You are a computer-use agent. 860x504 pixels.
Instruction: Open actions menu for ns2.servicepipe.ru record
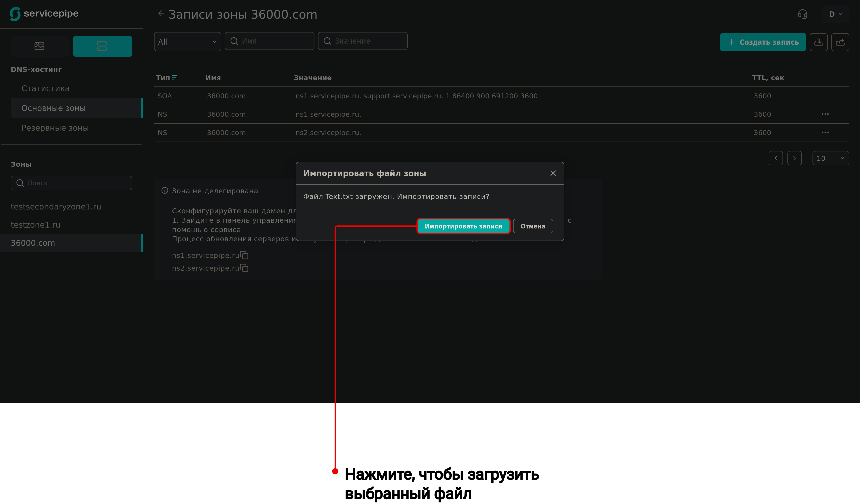pyautogui.click(x=825, y=133)
